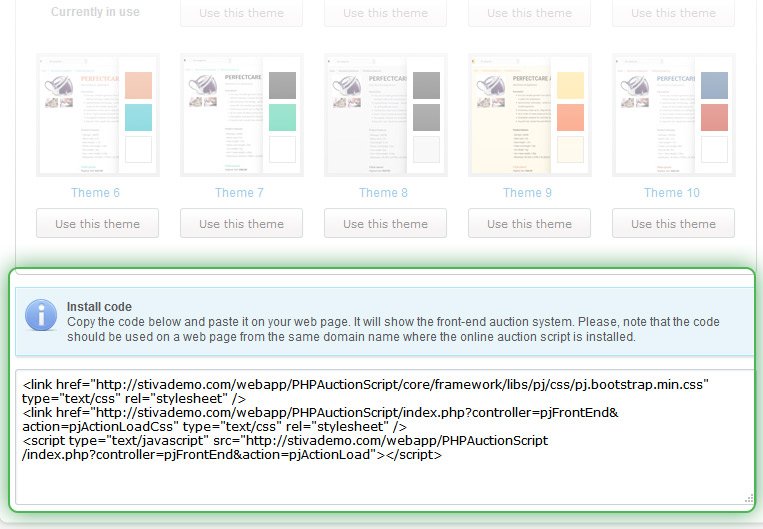The width and height of the screenshot is (763, 529).
Task: Open the Theme 10 preview thumbnail
Action: pyautogui.click(x=674, y=115)
